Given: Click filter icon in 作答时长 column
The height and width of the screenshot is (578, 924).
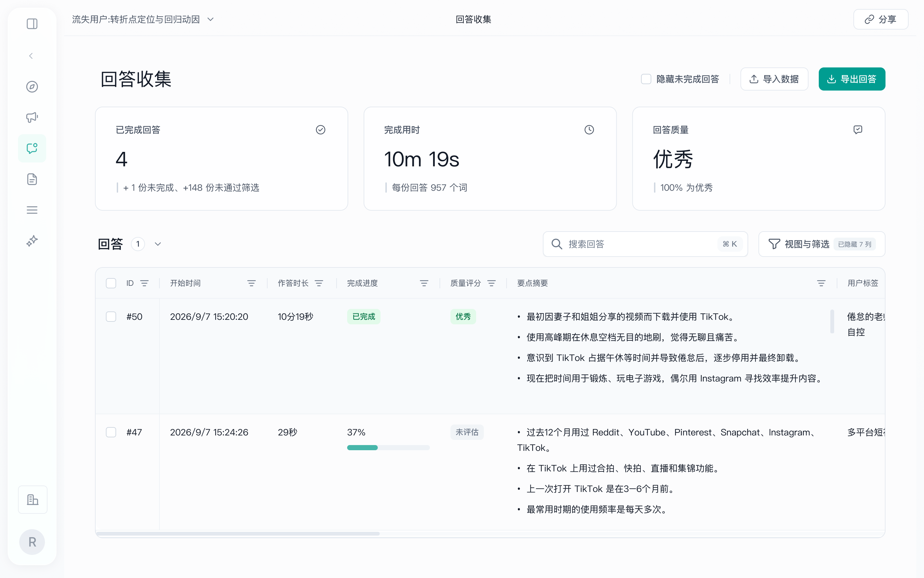Looking at the screenshot, I should pyautogui.click(x=319, y=283).
